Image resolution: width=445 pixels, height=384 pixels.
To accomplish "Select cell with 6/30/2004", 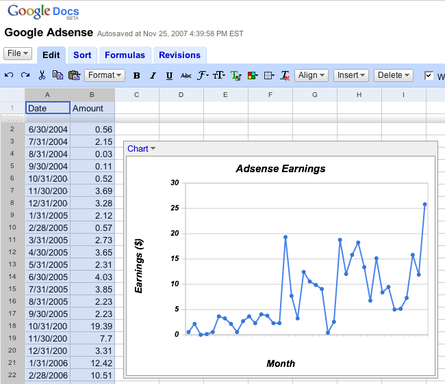I will [48, 129].
